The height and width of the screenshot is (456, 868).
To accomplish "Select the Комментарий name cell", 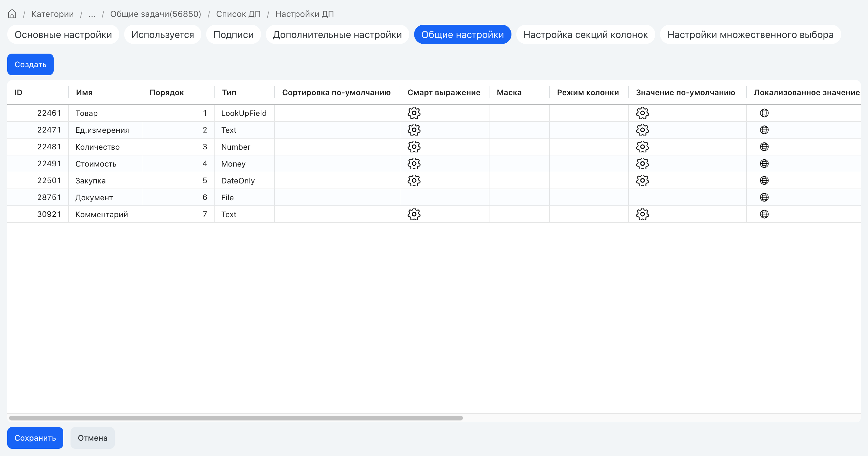I will (x=105, y=214).
